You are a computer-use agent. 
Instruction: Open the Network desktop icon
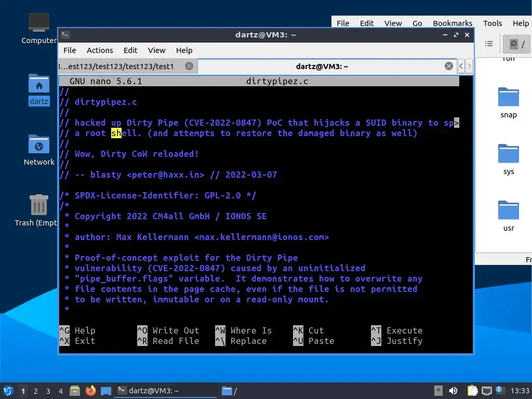(38, 150)
